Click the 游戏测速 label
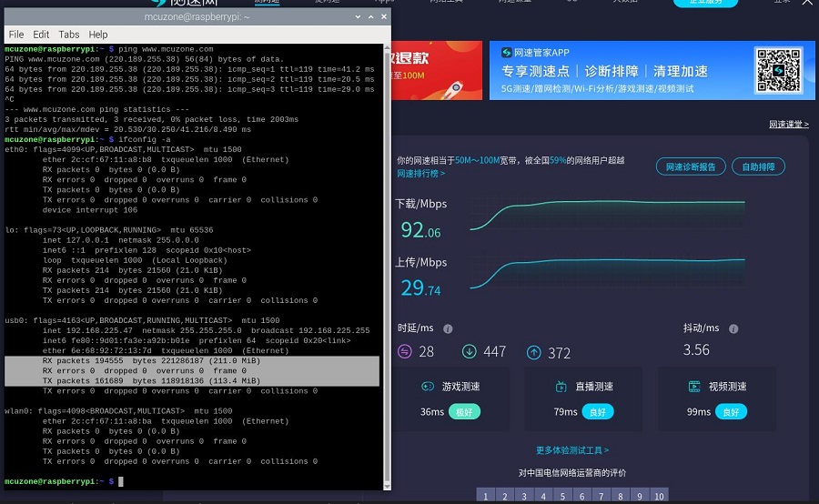 [x=461, y=387]
